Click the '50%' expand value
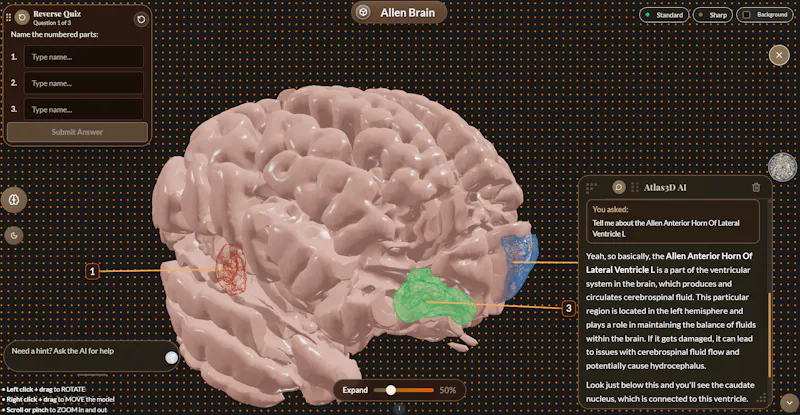800x415 pixels. pos(447,390)
